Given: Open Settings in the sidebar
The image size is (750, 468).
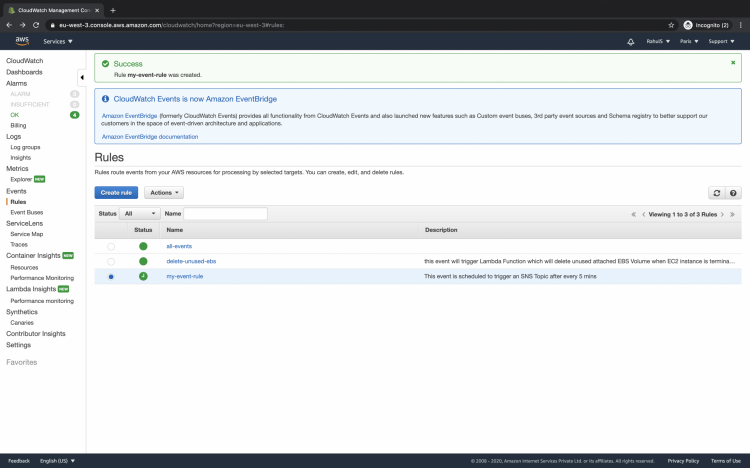Looking at the screenshot, I should click(x=18, y=345).
